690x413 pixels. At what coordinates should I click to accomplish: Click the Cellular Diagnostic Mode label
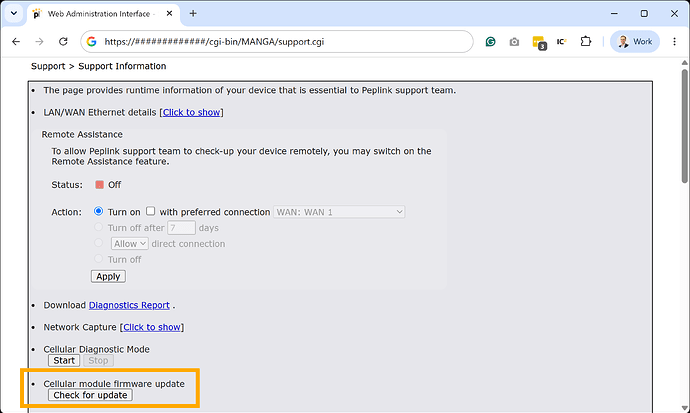coord(96,349)
